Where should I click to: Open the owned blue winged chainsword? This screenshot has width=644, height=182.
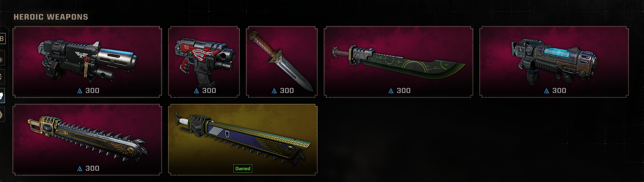coord(243,140)
